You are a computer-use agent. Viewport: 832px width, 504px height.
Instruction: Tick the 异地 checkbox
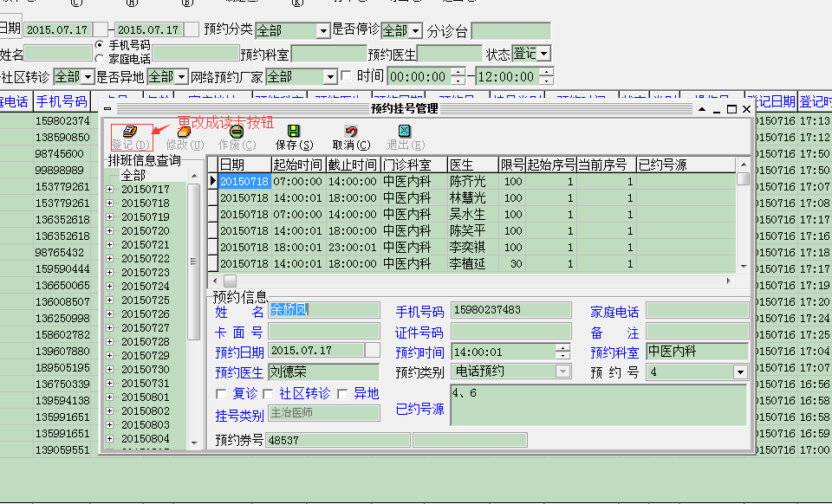[x=342, y=394]
